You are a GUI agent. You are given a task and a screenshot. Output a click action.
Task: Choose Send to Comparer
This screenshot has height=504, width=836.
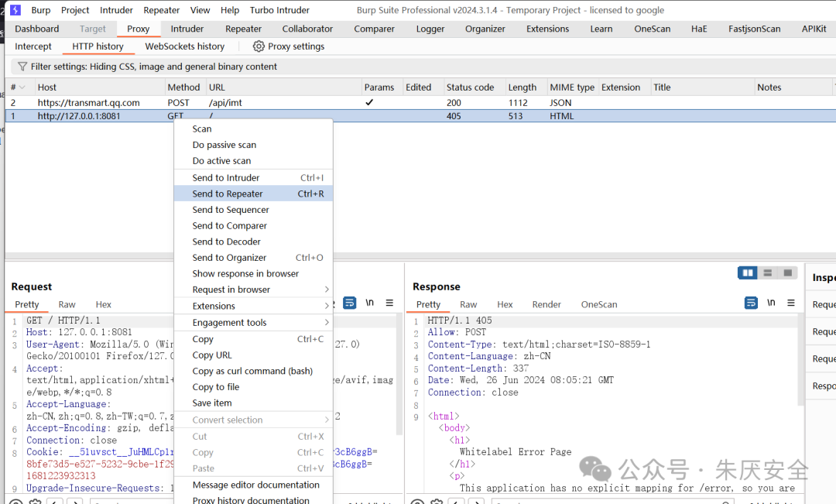coord(253,226)
